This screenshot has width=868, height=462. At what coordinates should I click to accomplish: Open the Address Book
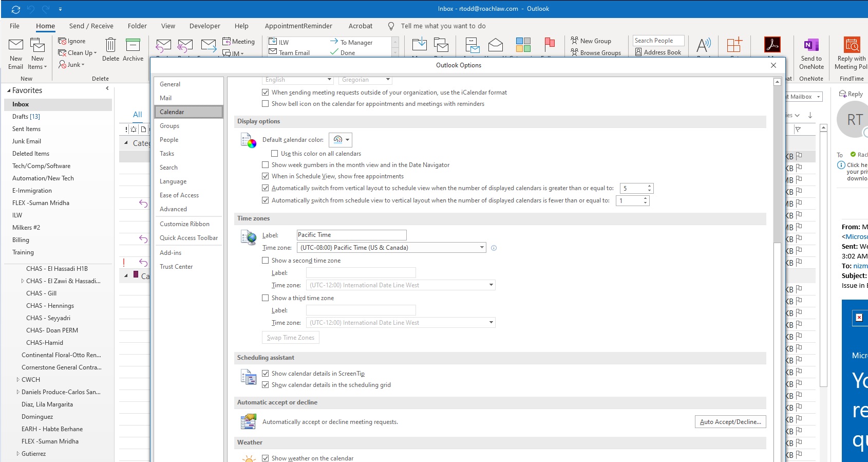point(658,52)
